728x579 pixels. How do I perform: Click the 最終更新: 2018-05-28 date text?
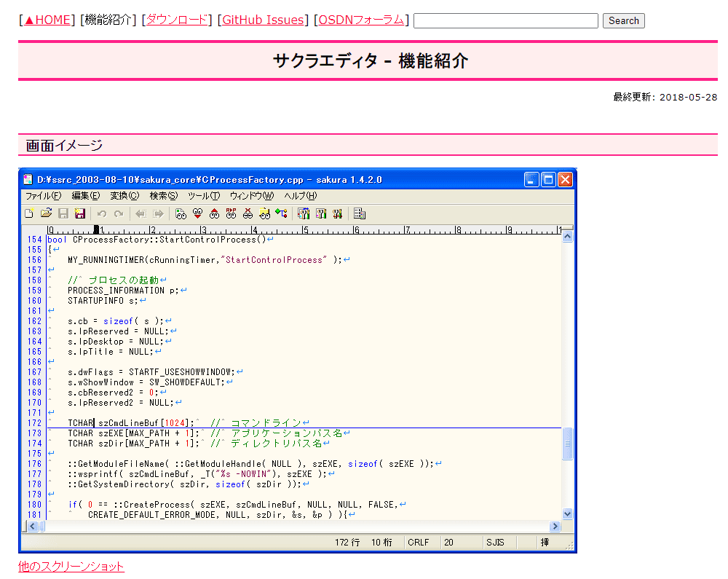click(665, 97)
